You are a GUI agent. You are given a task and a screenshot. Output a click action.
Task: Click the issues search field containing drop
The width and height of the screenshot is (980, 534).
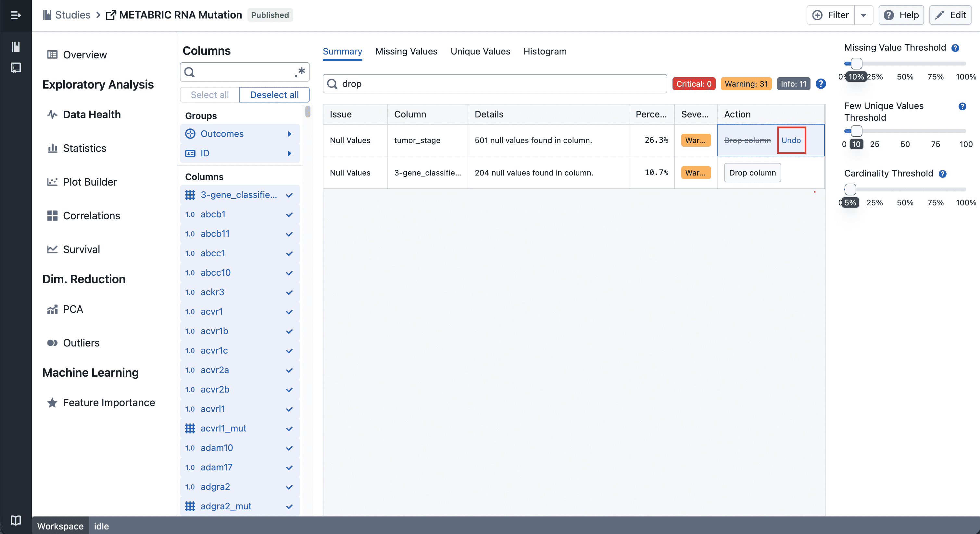495,84
